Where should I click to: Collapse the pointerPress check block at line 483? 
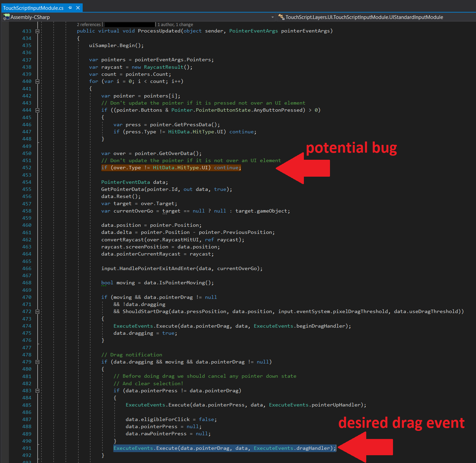click(x=37, y=390)
